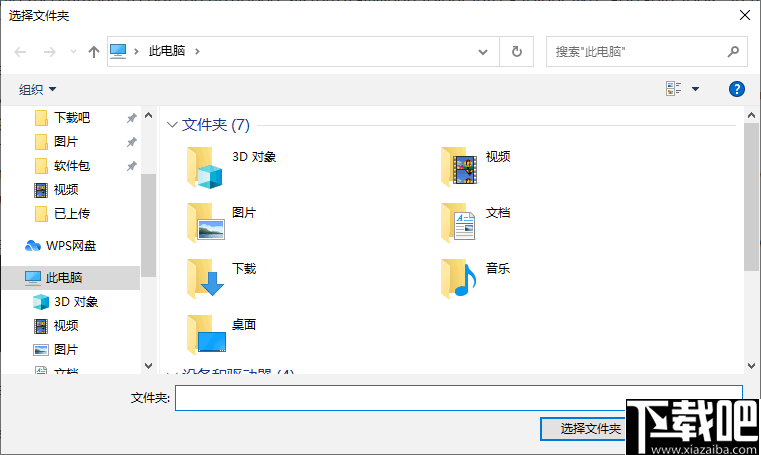This screenshot has height=455, width=761.
Task: Click the 文件夹 name input field
Action: [459, 398]
